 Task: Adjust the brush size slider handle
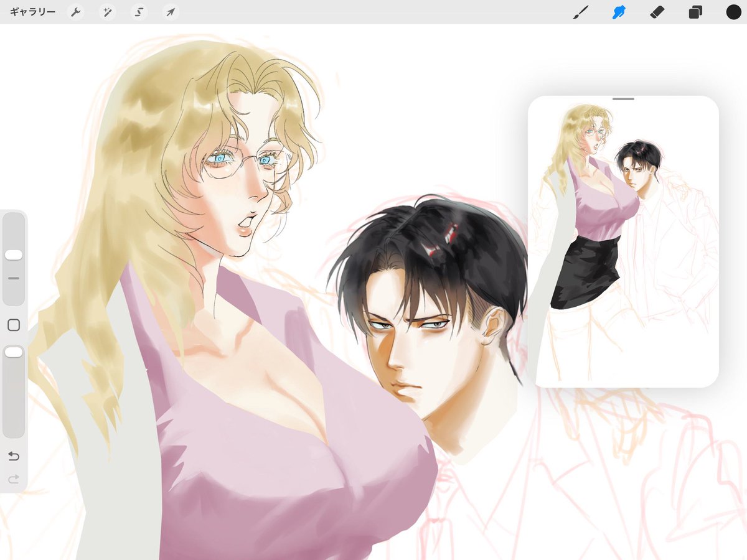click(14, 255)
